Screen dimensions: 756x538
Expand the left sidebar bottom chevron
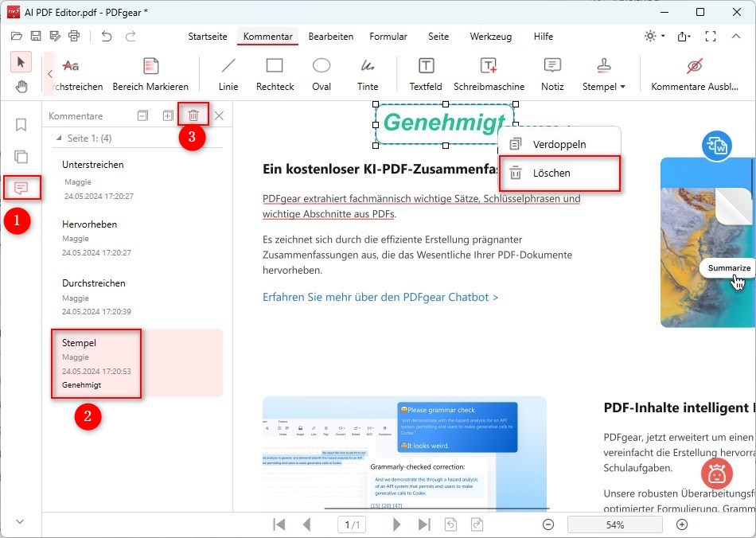tap(20, 521)
